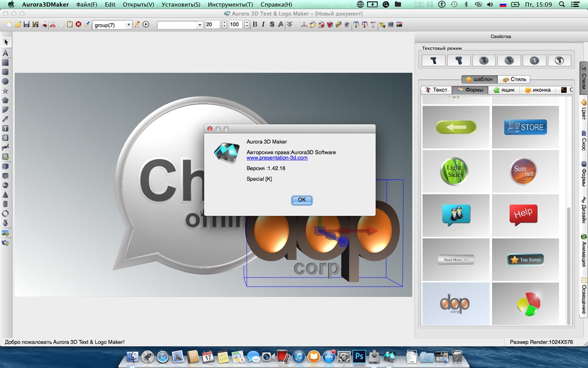Delete object with the red X icon

coord(78,24)
